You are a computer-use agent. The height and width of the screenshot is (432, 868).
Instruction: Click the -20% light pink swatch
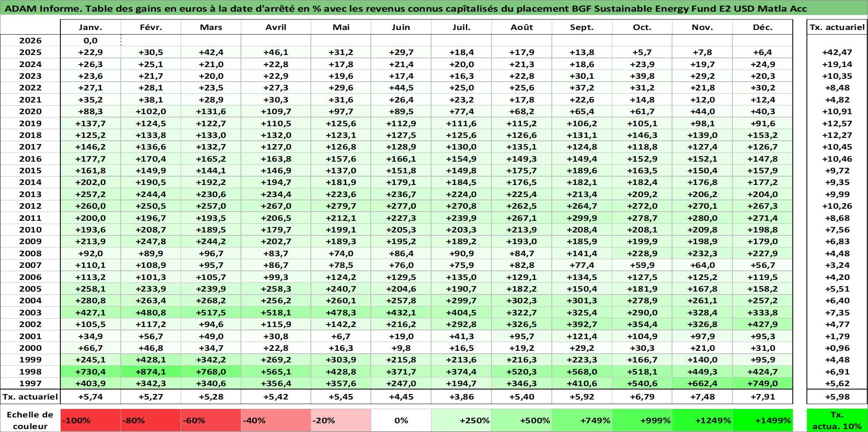(x=341, y=420)
